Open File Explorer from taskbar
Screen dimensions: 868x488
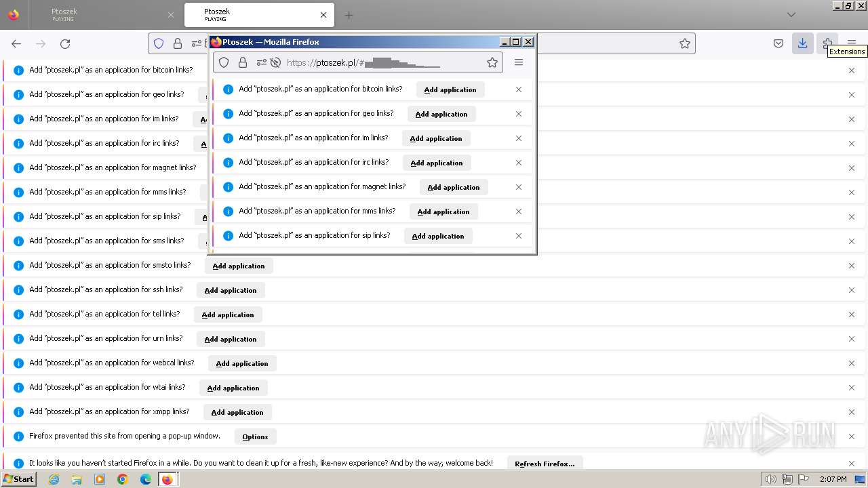77,479
